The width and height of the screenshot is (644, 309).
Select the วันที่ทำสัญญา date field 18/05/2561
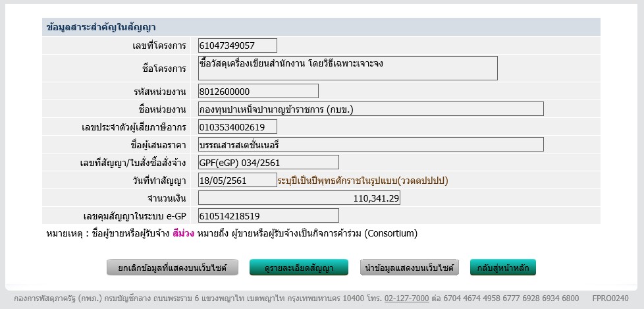click(237, 180)
